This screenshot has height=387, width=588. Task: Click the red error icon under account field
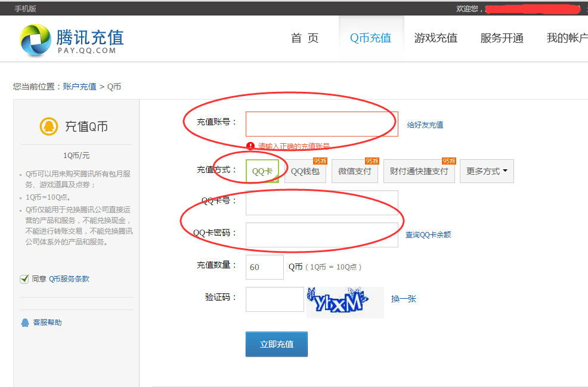tap(250, 146)
